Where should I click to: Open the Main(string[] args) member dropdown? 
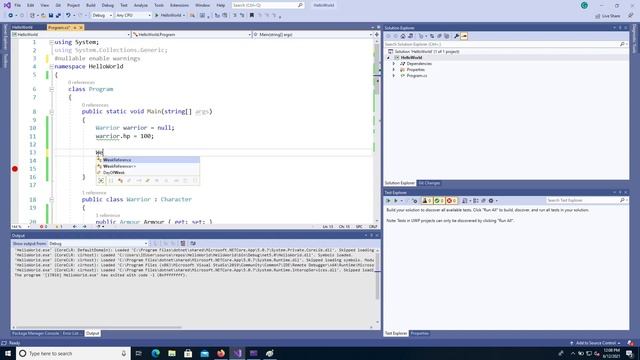313,35
